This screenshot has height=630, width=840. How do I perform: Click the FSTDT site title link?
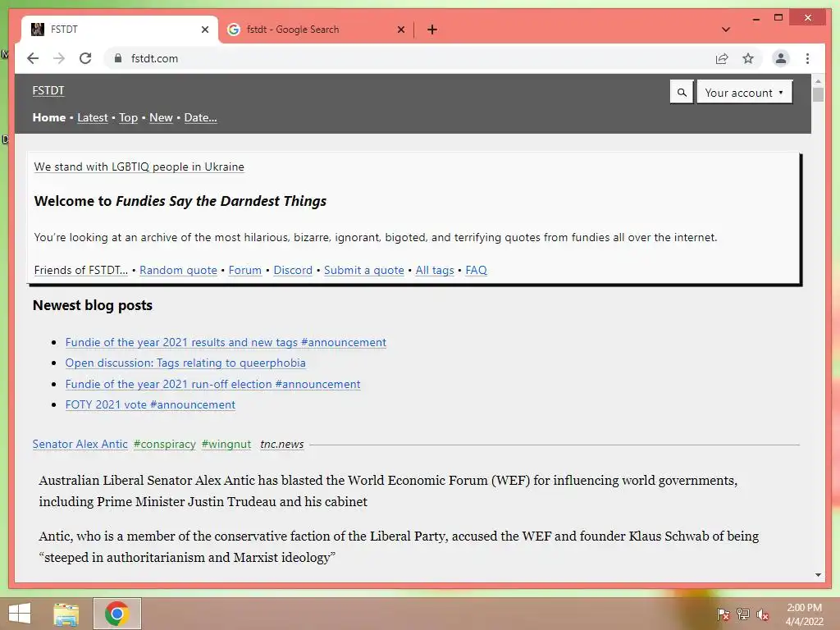pyautogui.click(x=48, y=90)
